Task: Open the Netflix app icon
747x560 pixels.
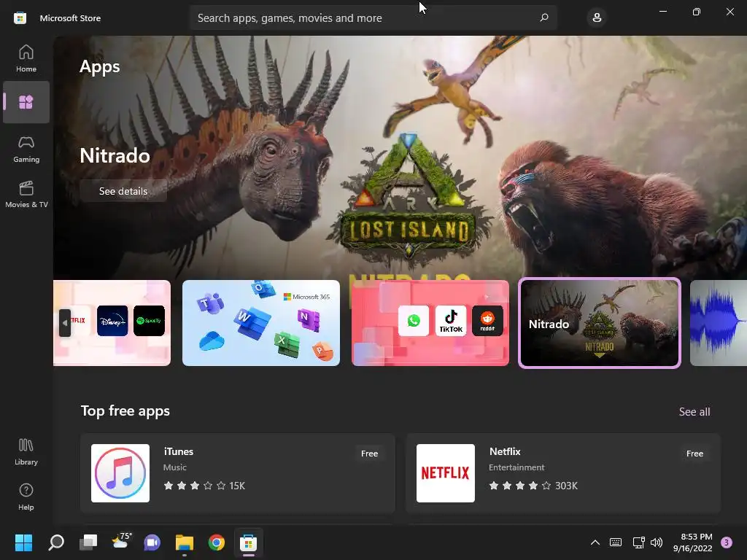Action: [446, 473]
